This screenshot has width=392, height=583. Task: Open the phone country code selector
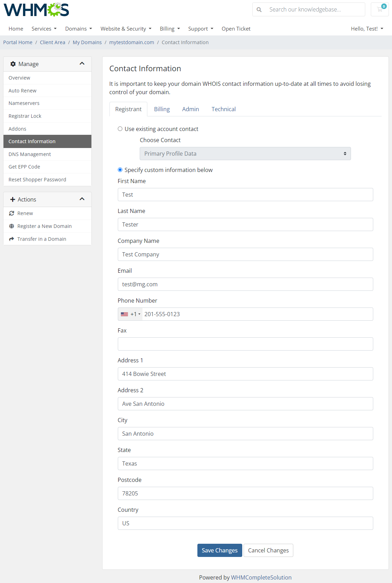[131, 314]
